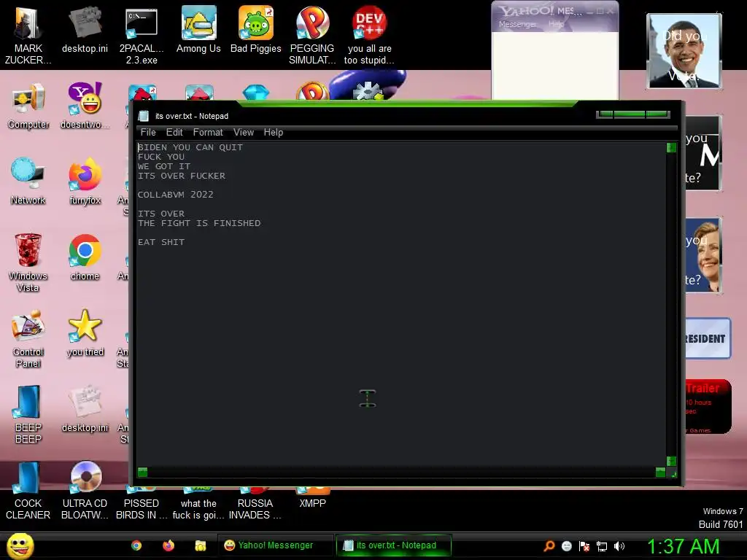
Task: Open the volume speaker tray icon
Action: coord(619,546)
